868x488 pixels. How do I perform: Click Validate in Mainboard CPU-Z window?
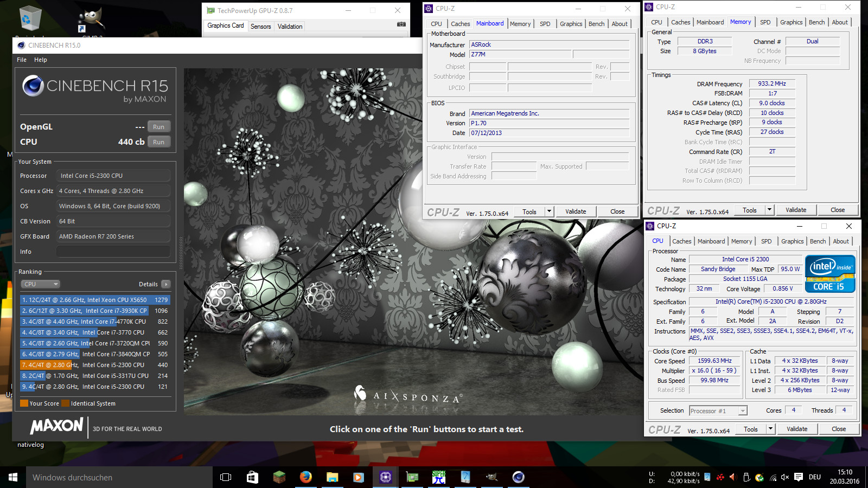point(576,211)
